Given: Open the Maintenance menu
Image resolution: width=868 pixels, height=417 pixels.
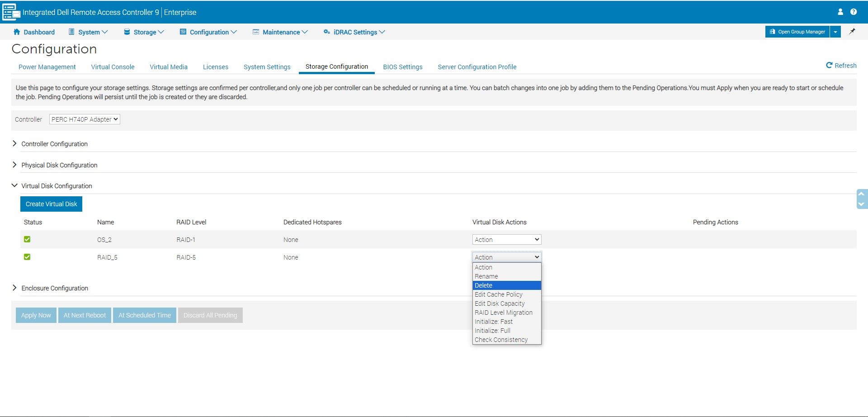Looking at the screenshot, I should (x=280, y=32).
